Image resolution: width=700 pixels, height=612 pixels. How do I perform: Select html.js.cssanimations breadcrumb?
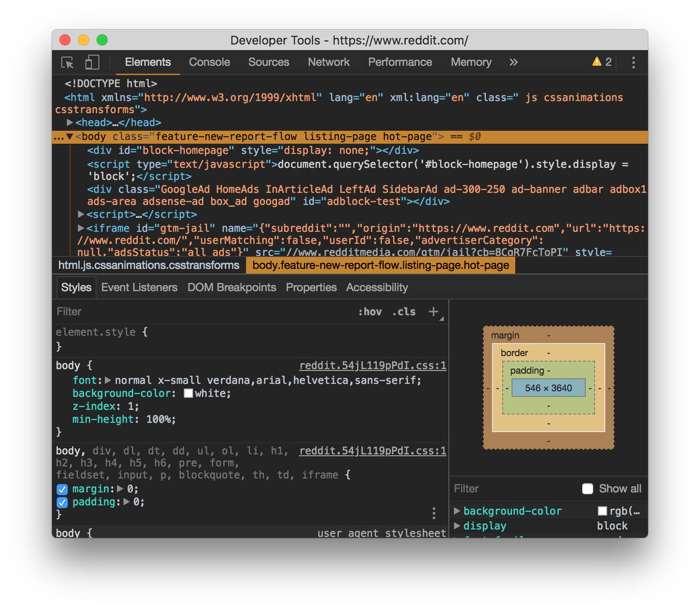149,265
